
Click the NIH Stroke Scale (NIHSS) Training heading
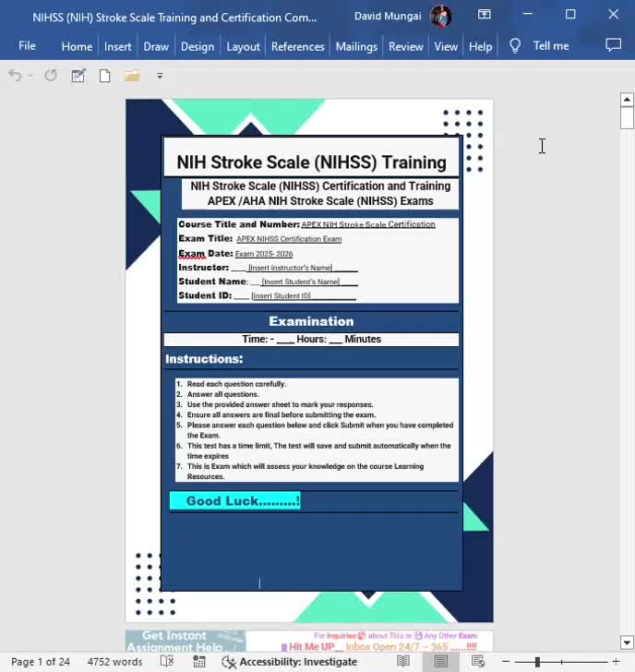pyautogui.click(x=312, y=162)
